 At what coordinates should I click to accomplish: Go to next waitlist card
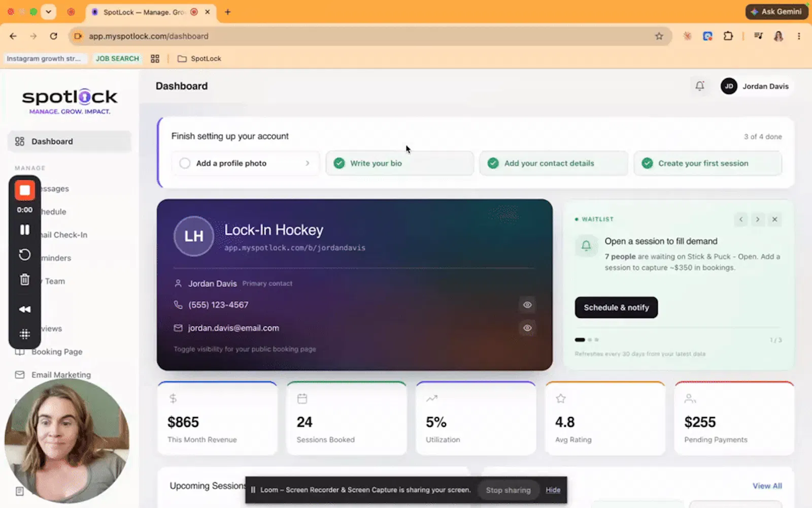coord(758,219)
